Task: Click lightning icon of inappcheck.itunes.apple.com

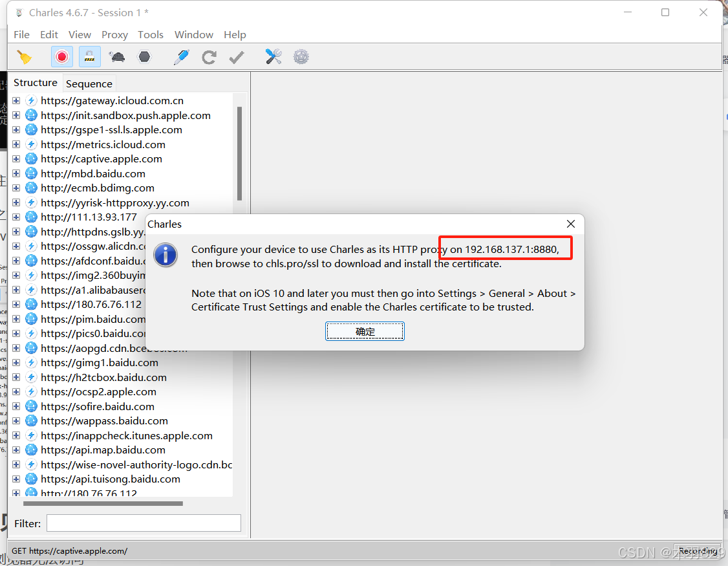Action: [x=31, y=435]
